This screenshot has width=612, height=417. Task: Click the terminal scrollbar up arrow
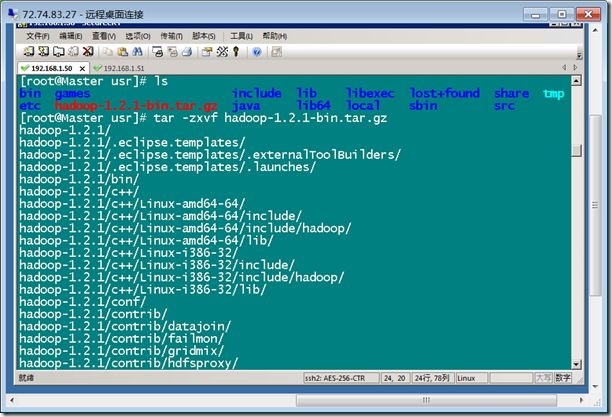tap(576, 81)
